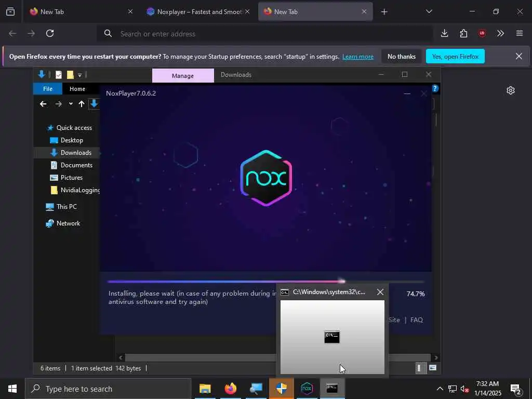The image size is (532, 399).
Task: Open the Firefox application hamburger menu
Action: (520, 33)
